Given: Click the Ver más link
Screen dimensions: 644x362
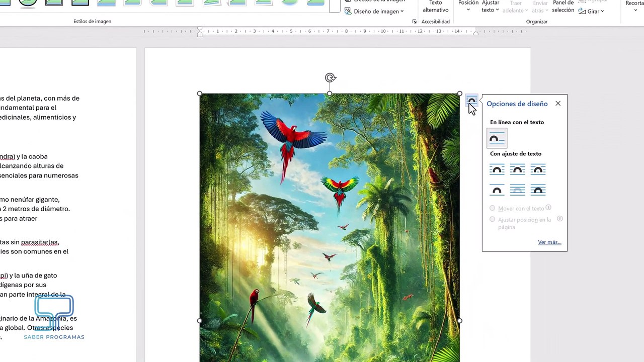Looking at the screenshot, I should click(549, 242).
